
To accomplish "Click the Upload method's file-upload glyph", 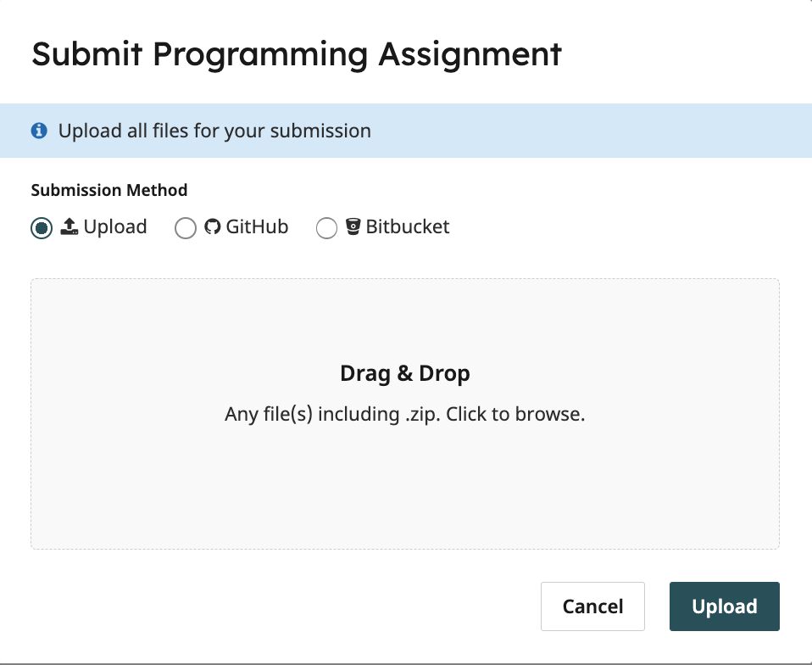I will 69,226.
